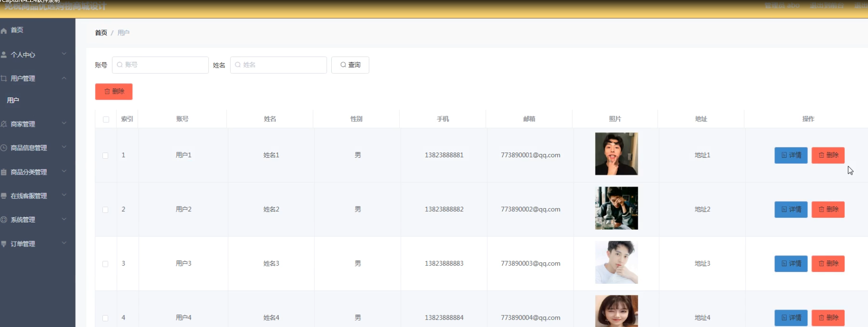
Task: Focus the 姓名 search input field
Action: [279, 65]
